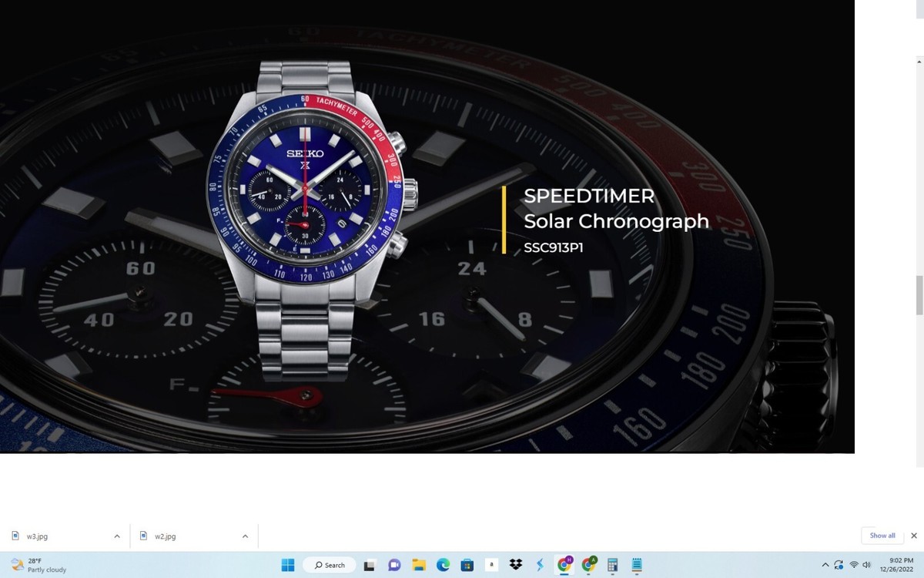Open Dropbox from the taskbar

pos(516,565)
